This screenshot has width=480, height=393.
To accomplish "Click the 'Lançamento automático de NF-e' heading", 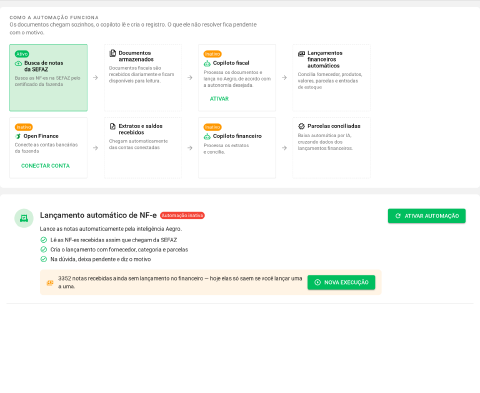I will coord(98,215).
